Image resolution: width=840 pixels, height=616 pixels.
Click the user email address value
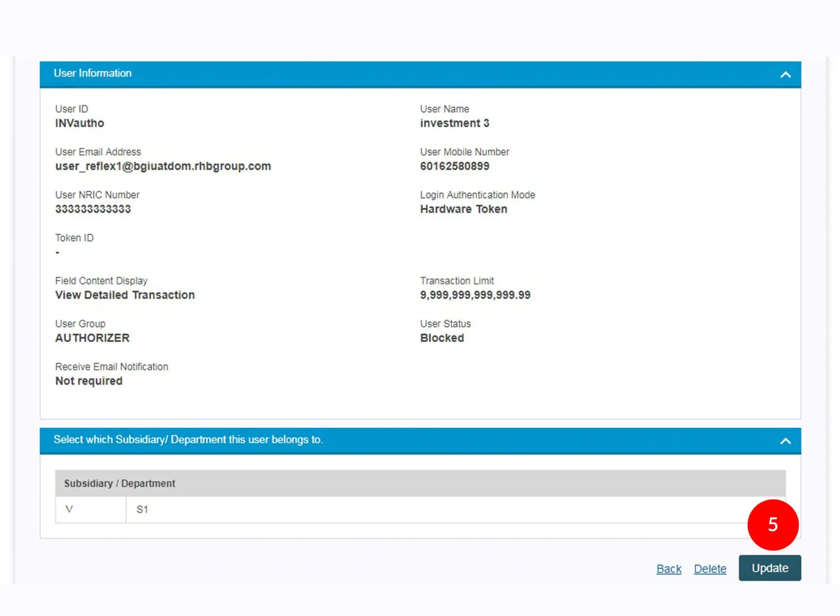[163, 166]
